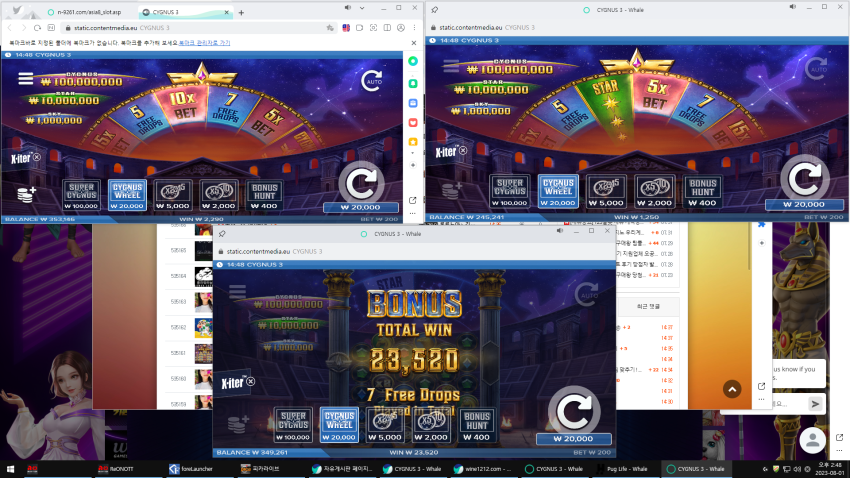Disable X-iter in left game

click(37, 157)
